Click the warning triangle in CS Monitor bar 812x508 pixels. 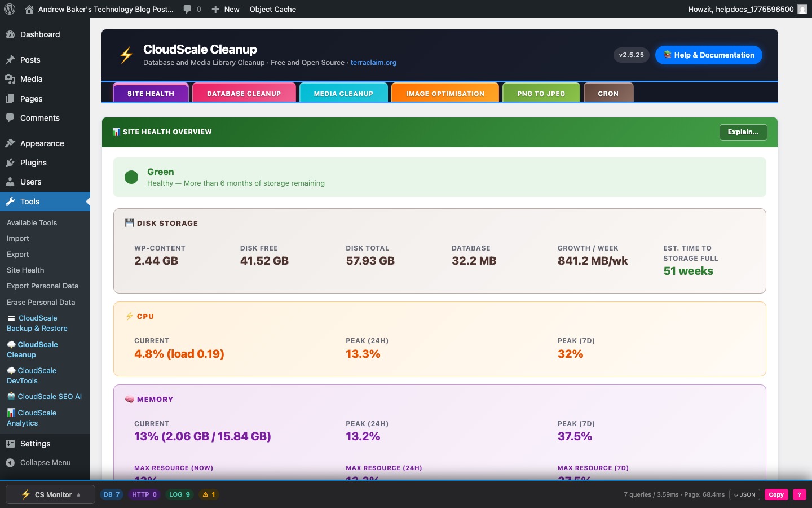(209, 494)
